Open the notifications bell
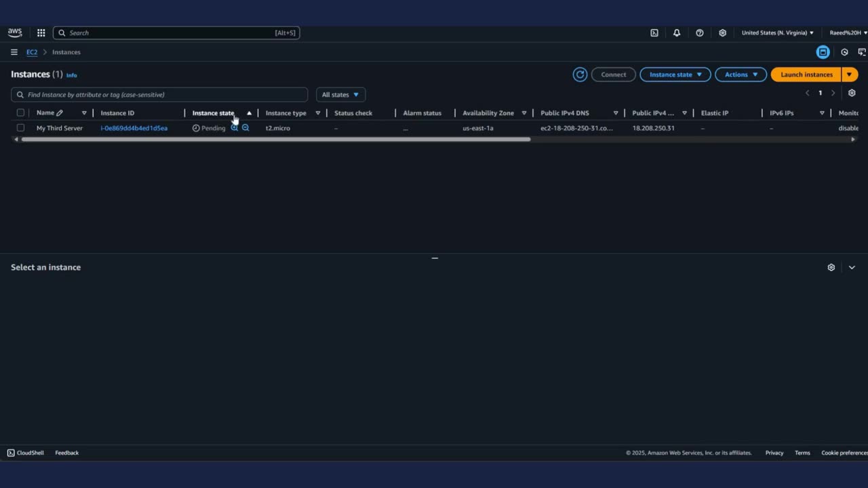This screenshot has width=868, height=488. 677,33
